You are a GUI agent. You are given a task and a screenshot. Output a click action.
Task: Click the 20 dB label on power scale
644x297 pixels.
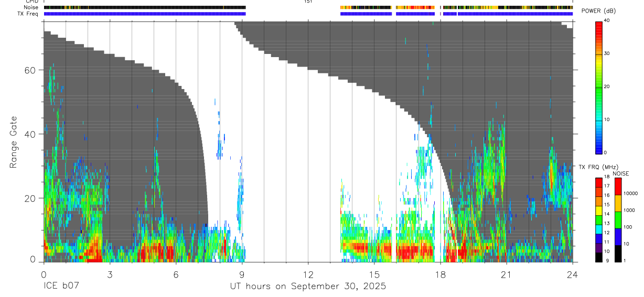pos(607,86)
